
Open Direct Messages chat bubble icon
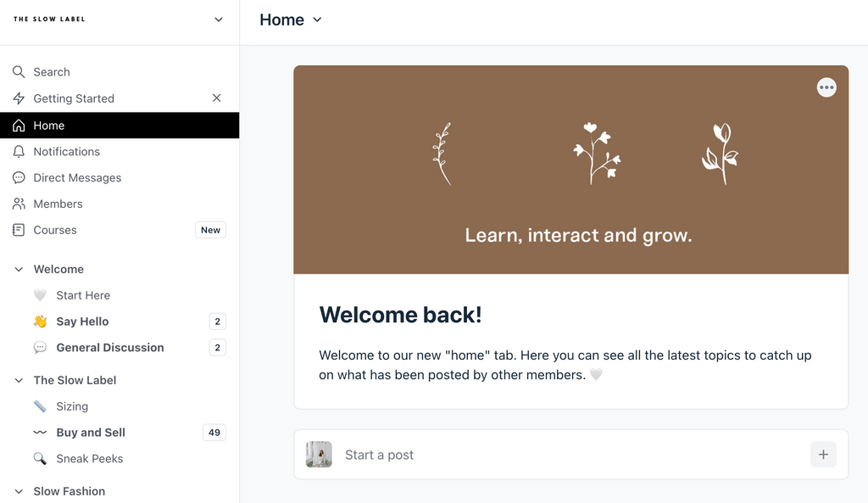tap(19, 178)
